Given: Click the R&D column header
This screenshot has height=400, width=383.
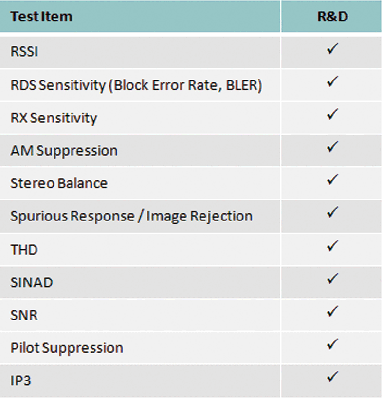Looking at the screenshot, I should (332, 16).
